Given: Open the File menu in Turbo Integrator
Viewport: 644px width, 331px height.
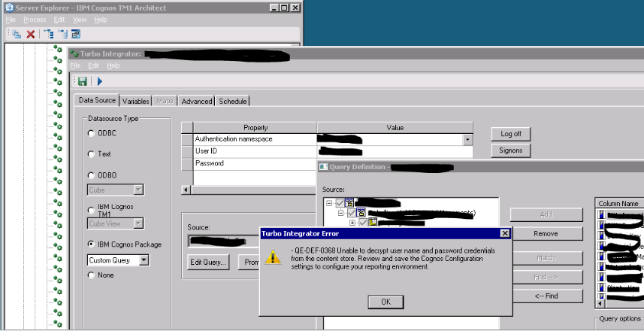Looking at the screenshot, I should [x=75, y=65].
